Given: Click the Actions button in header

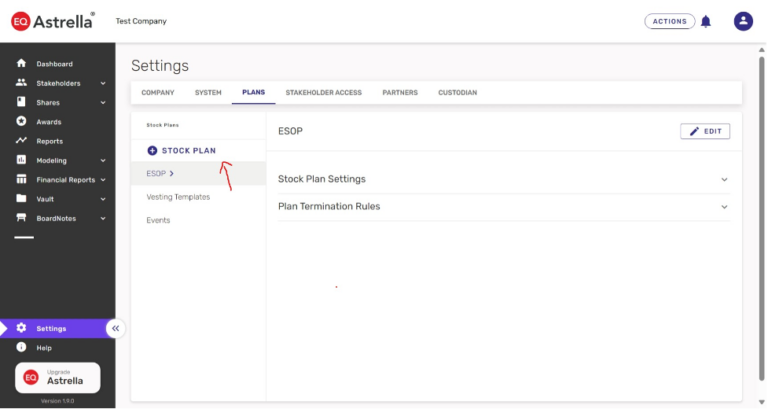Looking at the screenshot, I should pos(669,21).
